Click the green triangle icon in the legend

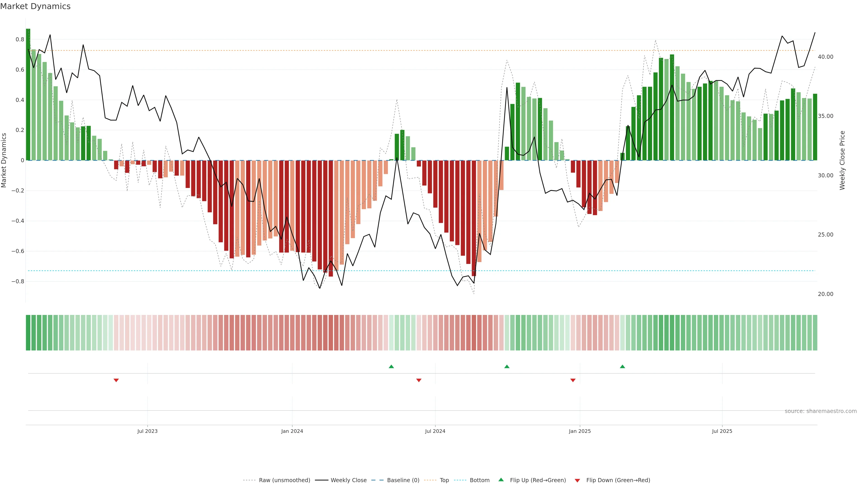pyautogui.click(x=501, y=480)
